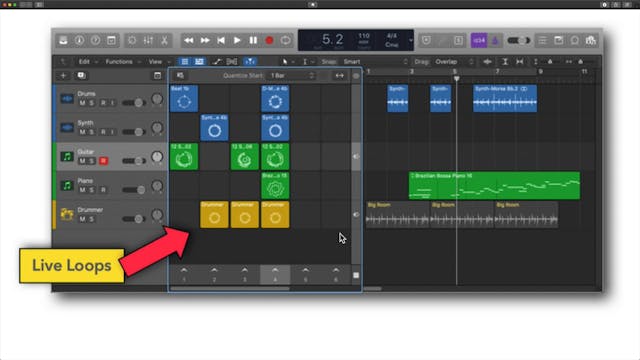Trigger green Brazilian piano loop cell
640x360 pixels.
(275, 185)
